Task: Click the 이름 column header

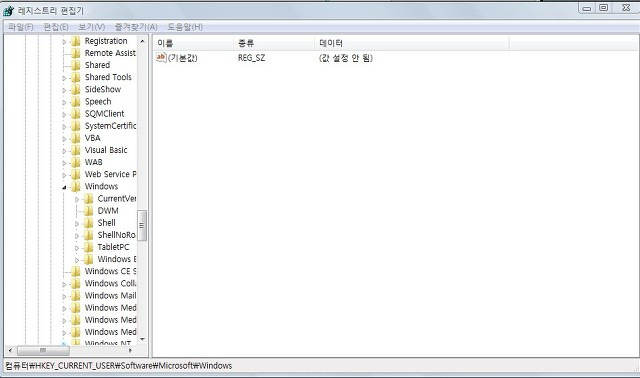Action: 193,43
